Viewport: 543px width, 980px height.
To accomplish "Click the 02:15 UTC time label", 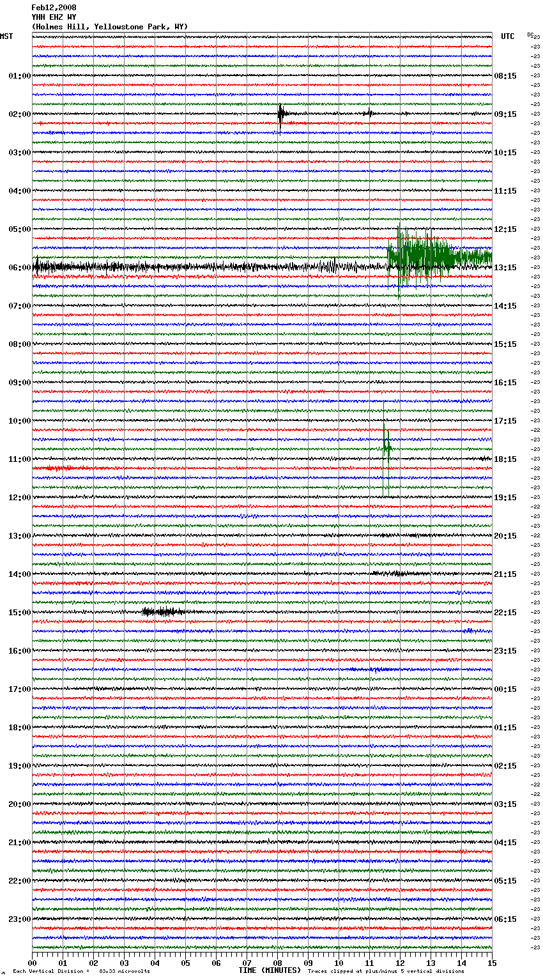I will coord(505,766).
